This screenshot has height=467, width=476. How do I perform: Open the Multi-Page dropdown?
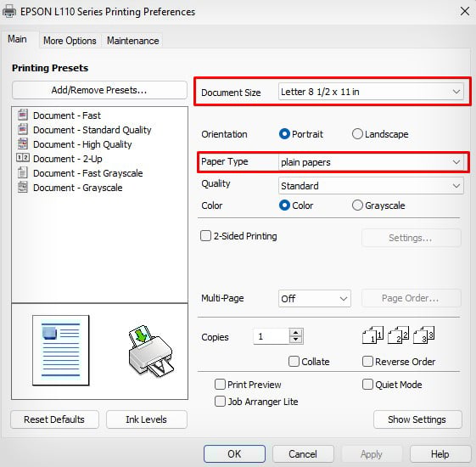click(x=315, y=299)
